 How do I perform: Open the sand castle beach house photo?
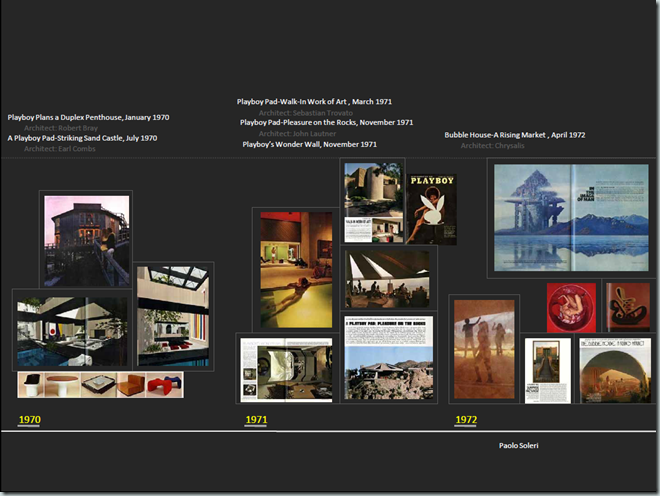(87, 241)
